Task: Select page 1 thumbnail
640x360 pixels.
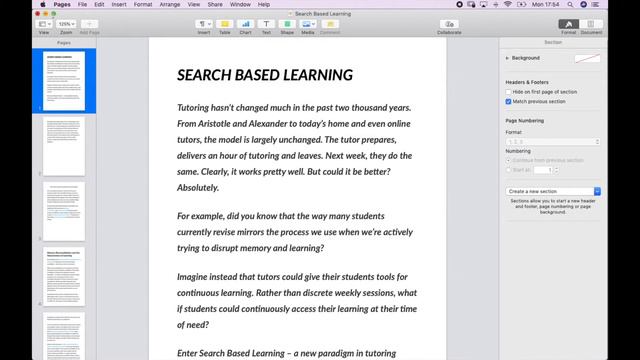Action: (x=64, y=81)
